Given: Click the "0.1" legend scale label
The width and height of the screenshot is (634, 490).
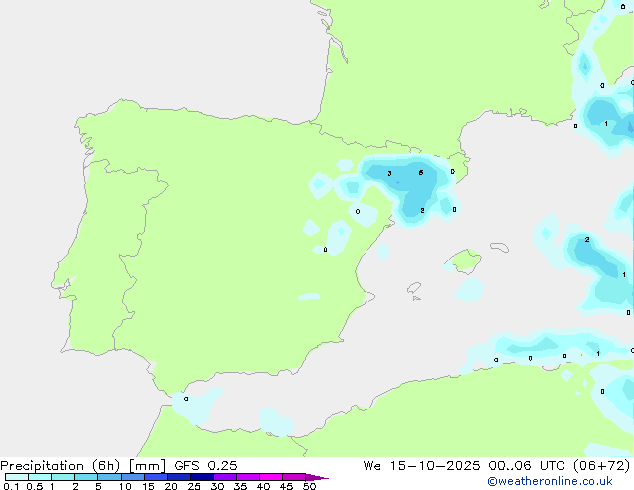Looking at the screenshot, I should tap(11, 486).
